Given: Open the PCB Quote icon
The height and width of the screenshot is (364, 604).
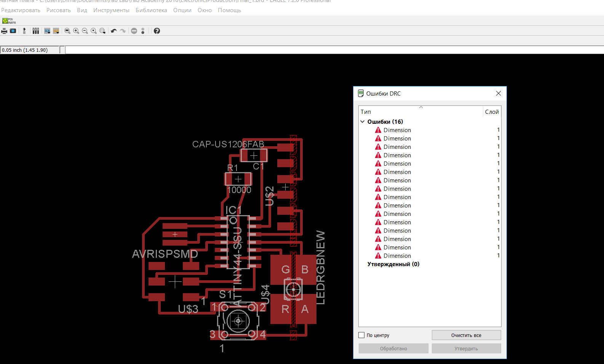Looking at the screenshot, I should tap(9, 21).
